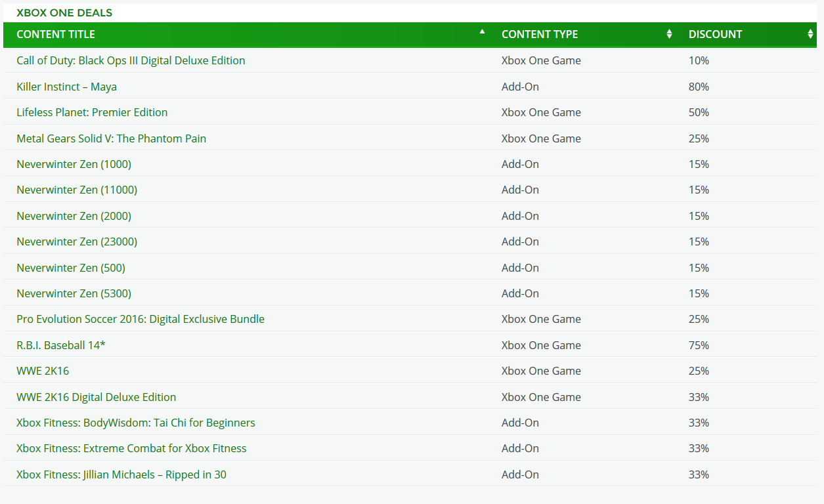Open WWE 2K16 Digital Deluxe Edition link
This screenshot has width=824, height=504.
[96, 397]
